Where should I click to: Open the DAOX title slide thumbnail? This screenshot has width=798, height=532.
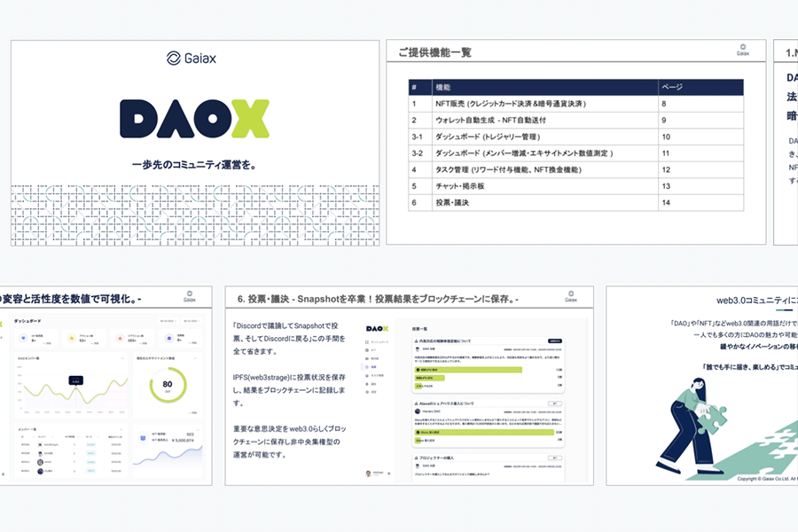point(195,143)
